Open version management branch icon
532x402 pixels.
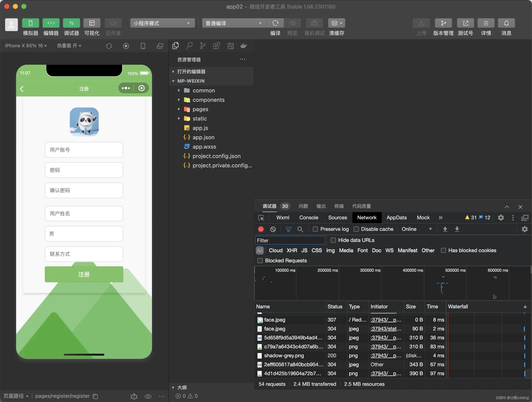pyautogui.click(x=443, y=23)
